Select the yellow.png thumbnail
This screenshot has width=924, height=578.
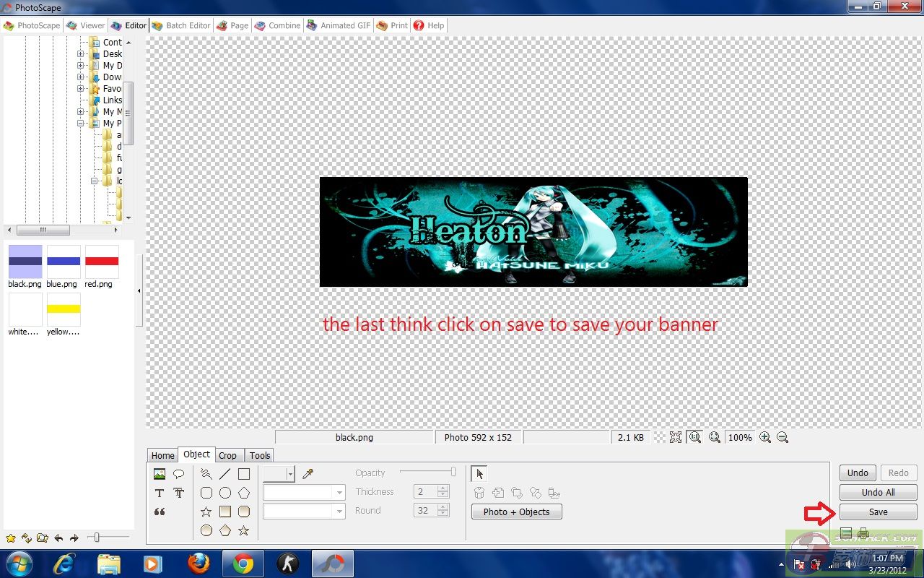tap(64, 309)
